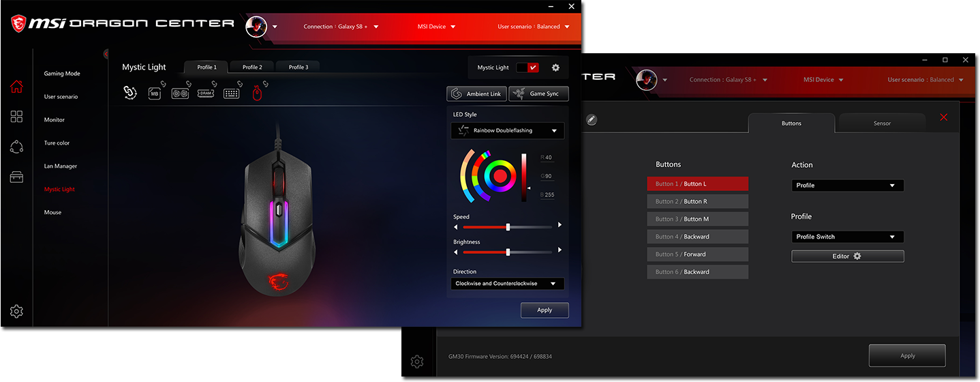Open the Profile Switch dropdown
This screenshot has width=980, height=382.
pyautogui.click(x=847, y=237)
